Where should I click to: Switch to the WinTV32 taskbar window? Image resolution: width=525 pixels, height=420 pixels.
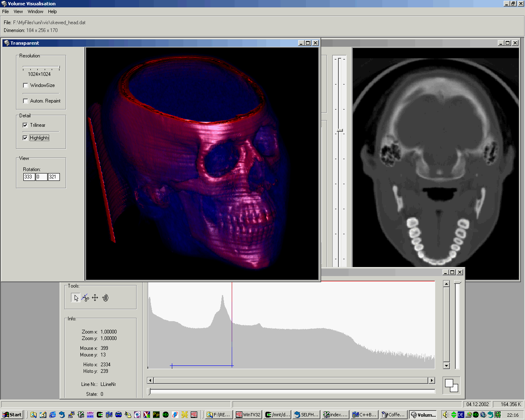click(248, 415)
